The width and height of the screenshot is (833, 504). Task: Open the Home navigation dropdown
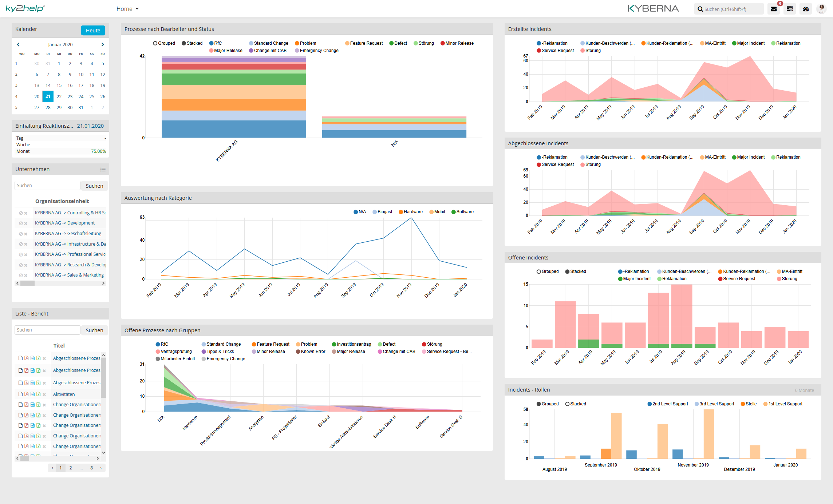[x=127, y=8]
